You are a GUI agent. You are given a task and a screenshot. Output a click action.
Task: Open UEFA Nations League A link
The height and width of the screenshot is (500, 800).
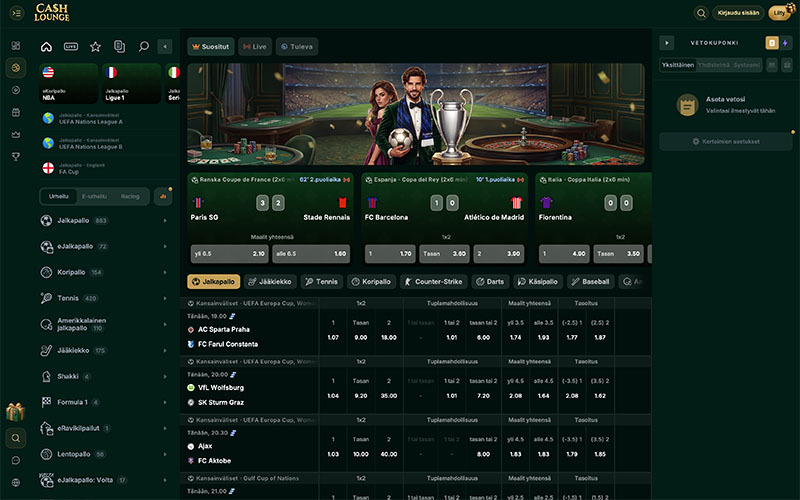pos(106,119)
